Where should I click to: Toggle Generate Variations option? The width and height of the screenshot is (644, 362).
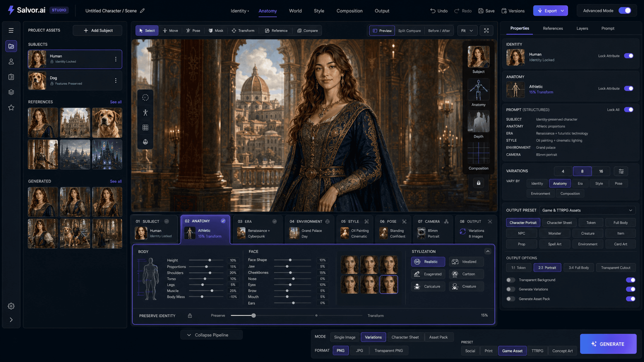pos(630,289)
